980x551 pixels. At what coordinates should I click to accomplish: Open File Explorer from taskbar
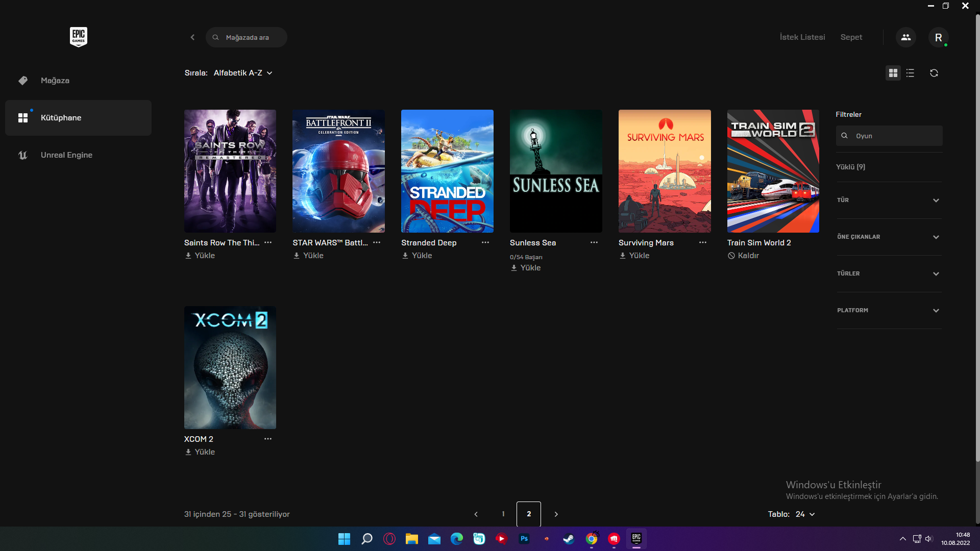coord(411,539)
